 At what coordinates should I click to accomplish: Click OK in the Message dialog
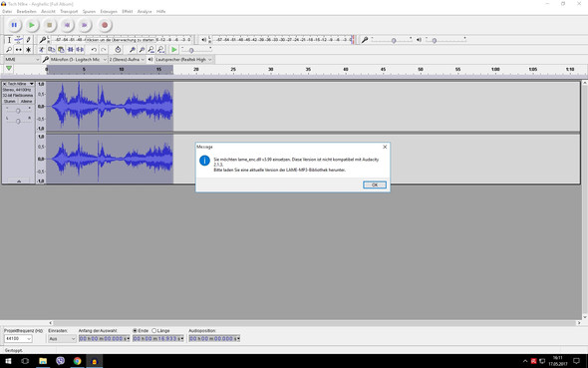tap(375, 184)
